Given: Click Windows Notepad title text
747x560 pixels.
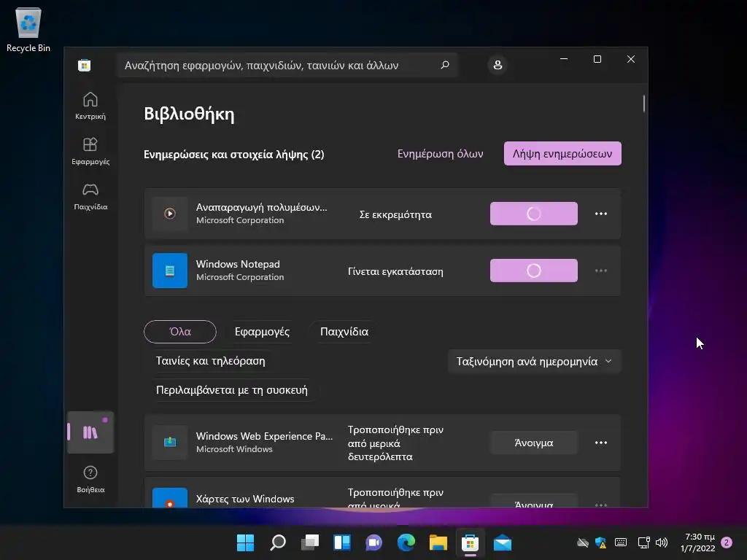Looking at the screenshot, I should (238, 264).
